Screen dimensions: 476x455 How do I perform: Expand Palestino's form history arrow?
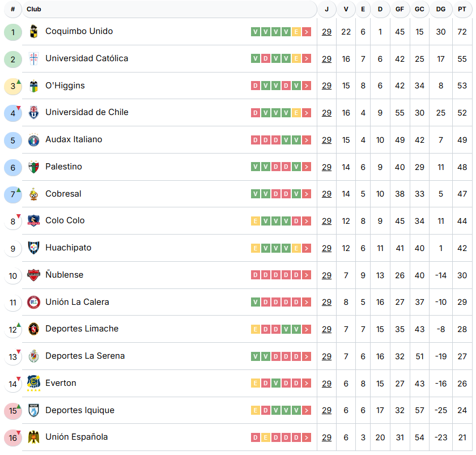(x=307, y=167)
